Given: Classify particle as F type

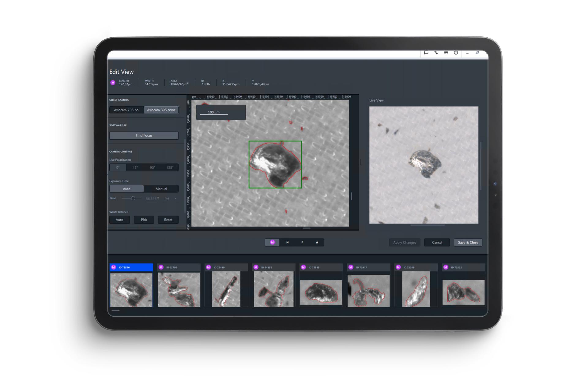Looking at the screenshot, I should click(x=302, y=243).
